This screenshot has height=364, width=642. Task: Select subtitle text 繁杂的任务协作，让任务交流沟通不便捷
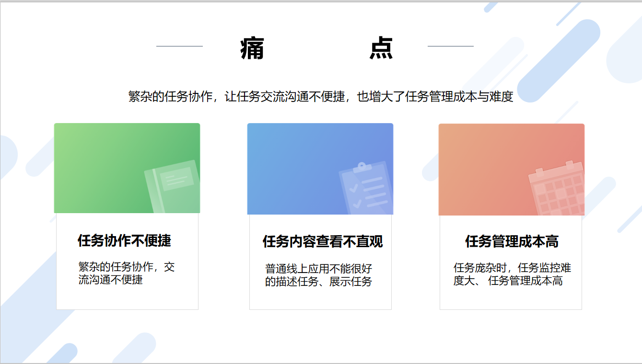pyautogui.click(x=237, y=97)
